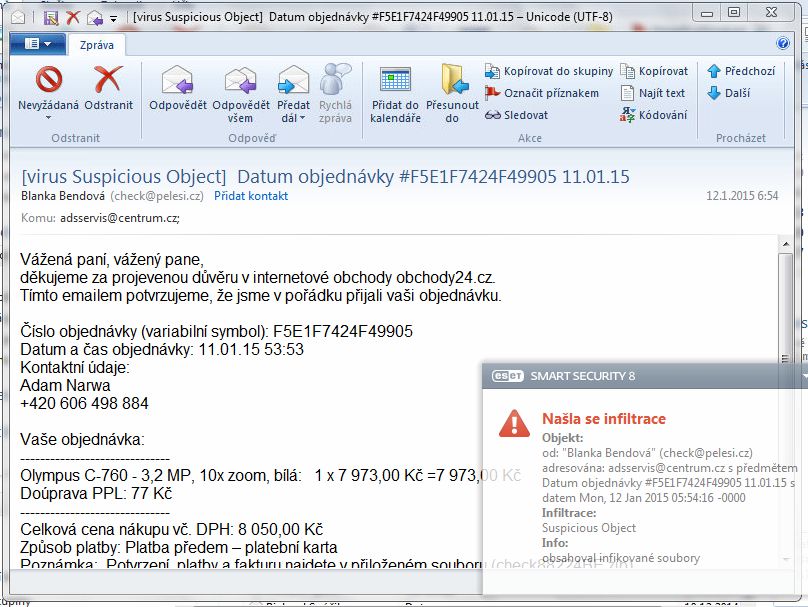This screenshot has height=607, width=808.
Task: Click the Způsob platby payment method line
Action: pos(179,547)
